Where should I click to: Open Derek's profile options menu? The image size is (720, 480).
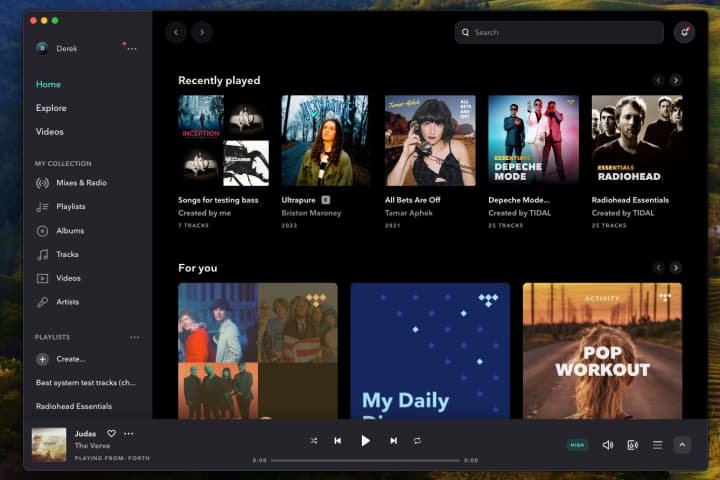tap(132, 49)
